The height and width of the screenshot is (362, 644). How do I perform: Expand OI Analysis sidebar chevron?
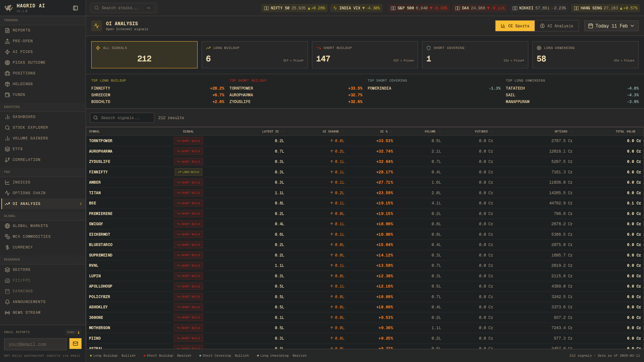tap(81, 204)
